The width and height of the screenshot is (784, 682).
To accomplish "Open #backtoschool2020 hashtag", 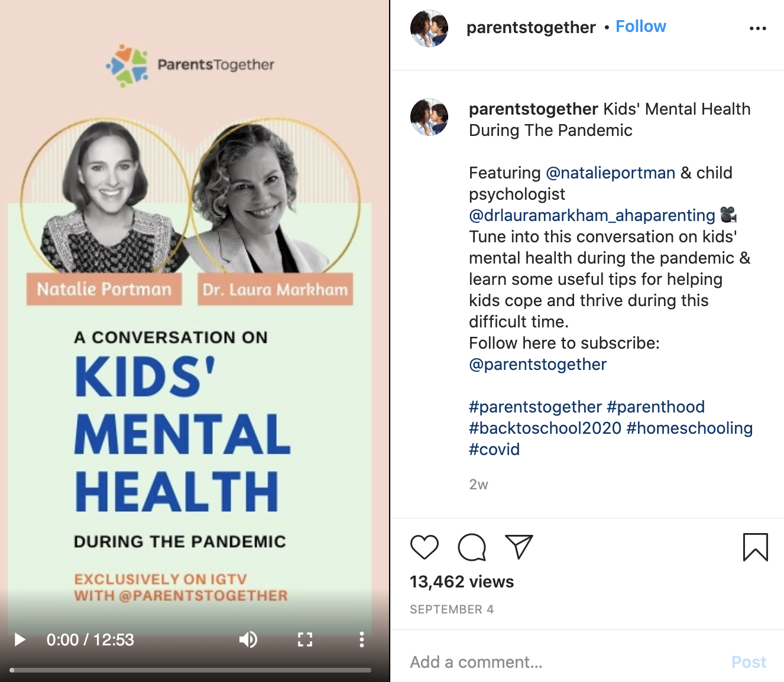I will click(545, 428).
